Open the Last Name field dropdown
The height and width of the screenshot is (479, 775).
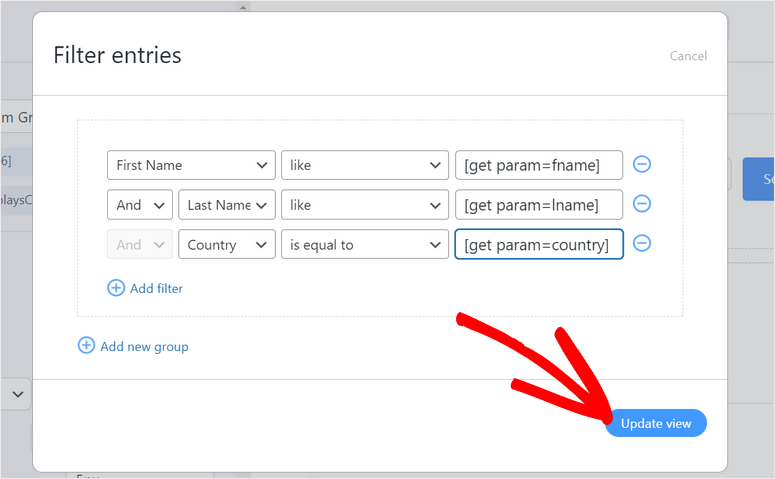tap(227, 205)
